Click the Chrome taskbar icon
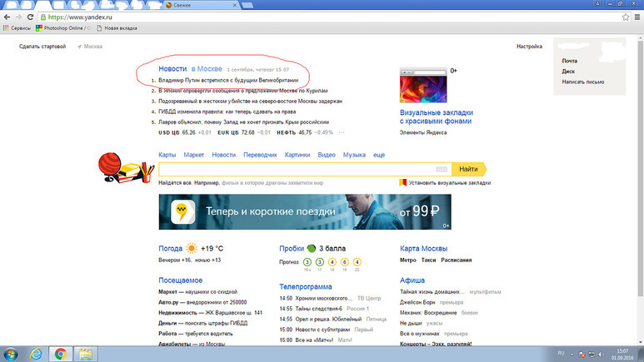Viewport: 644px width, 362px height. coord(61,354)
